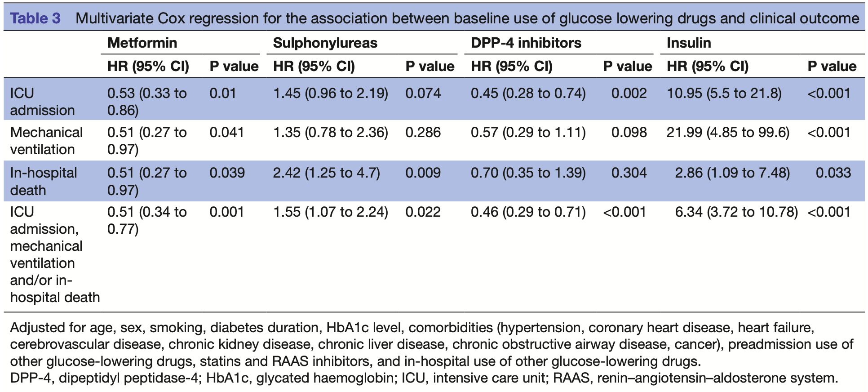Select the sulphonylureas hazard ratio 1.55 cell
Viewport: 868px width, 392px height.
point(330,212)
